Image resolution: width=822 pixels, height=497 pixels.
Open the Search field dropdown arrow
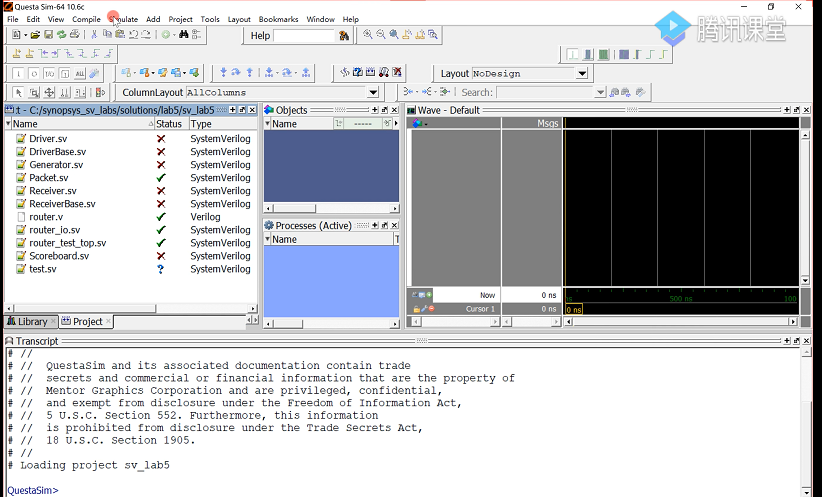(600, 92)
